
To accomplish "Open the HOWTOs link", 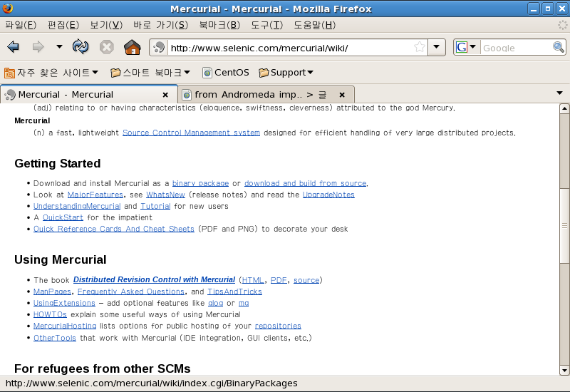I will coord(50,314).
